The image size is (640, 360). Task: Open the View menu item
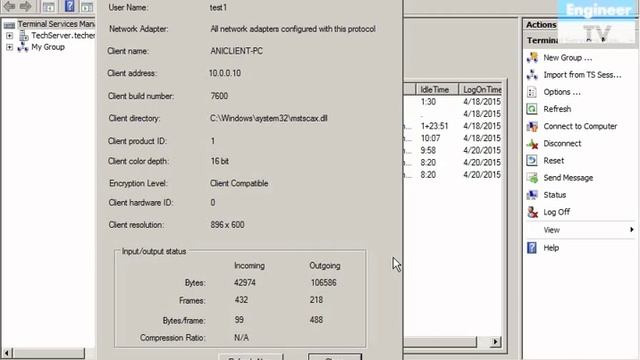[551, 230]
